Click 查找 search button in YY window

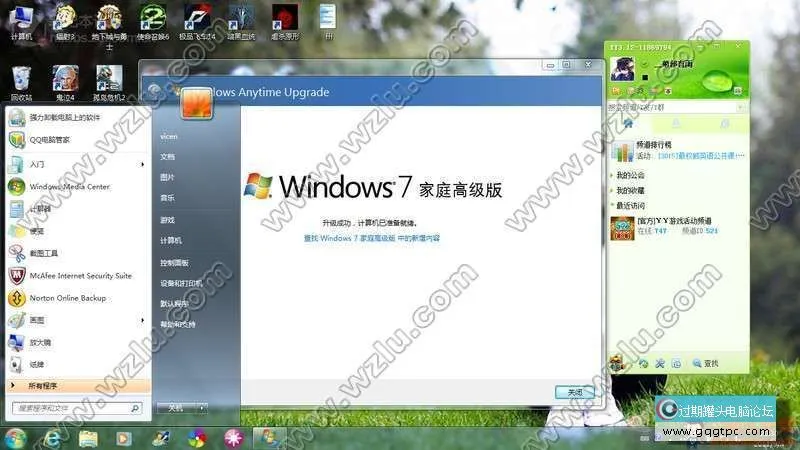pyautogui.click(x=706, y=363)
